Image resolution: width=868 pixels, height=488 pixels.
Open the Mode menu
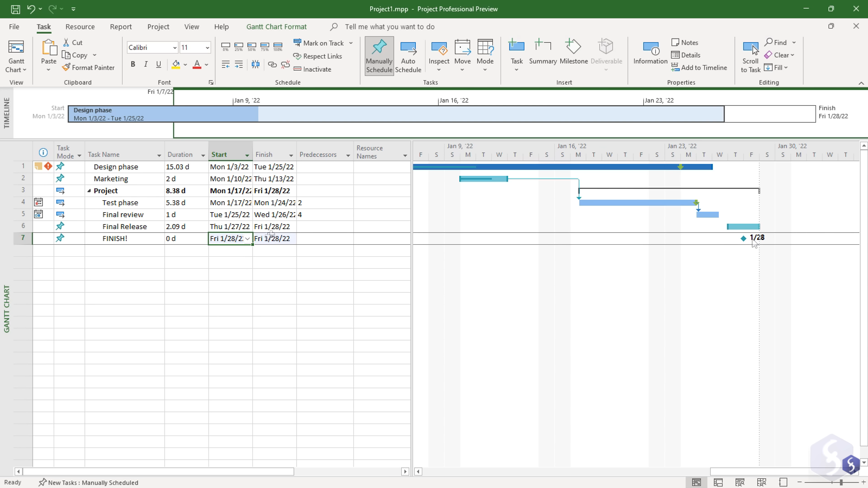[x=485, y=56]
